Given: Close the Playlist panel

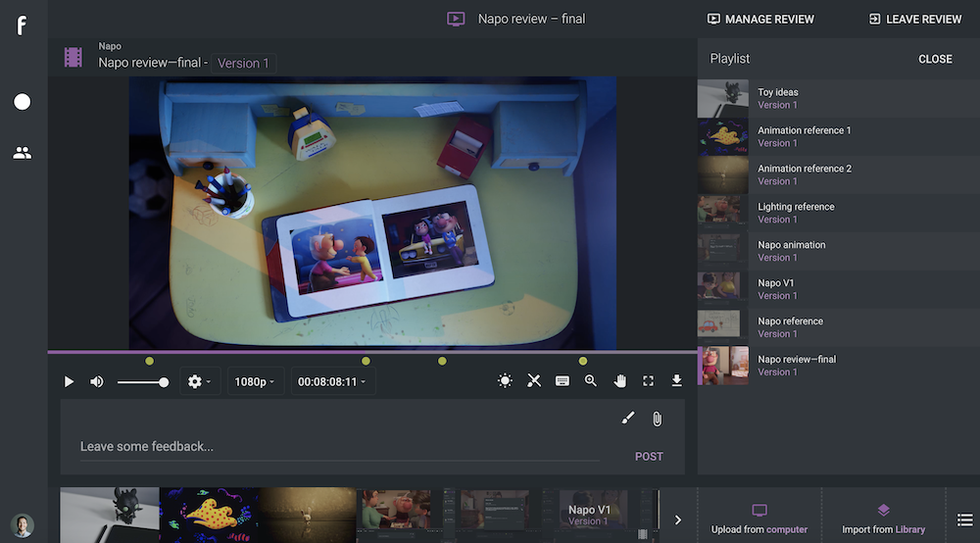Looking at the screenshot, I should 935,59.
